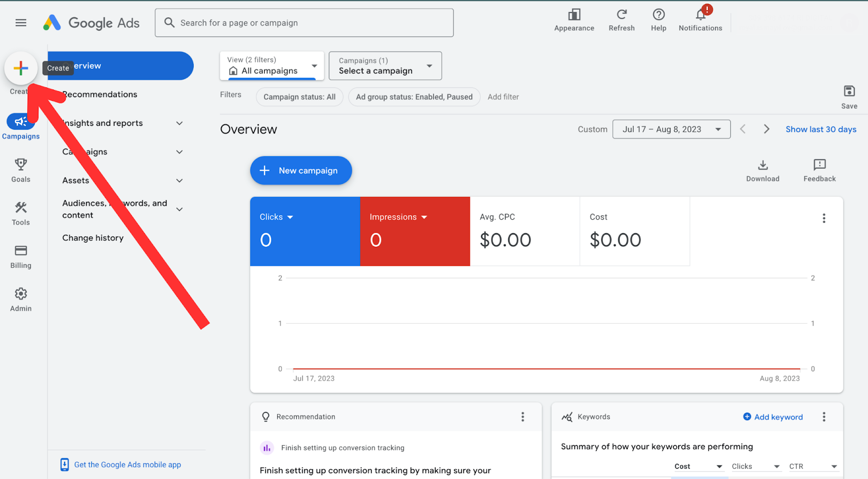Open Clicks column dropdown in Keywords
Image resolution: width=868 pixels, height=479 pixels.
(x=756, y=467)
